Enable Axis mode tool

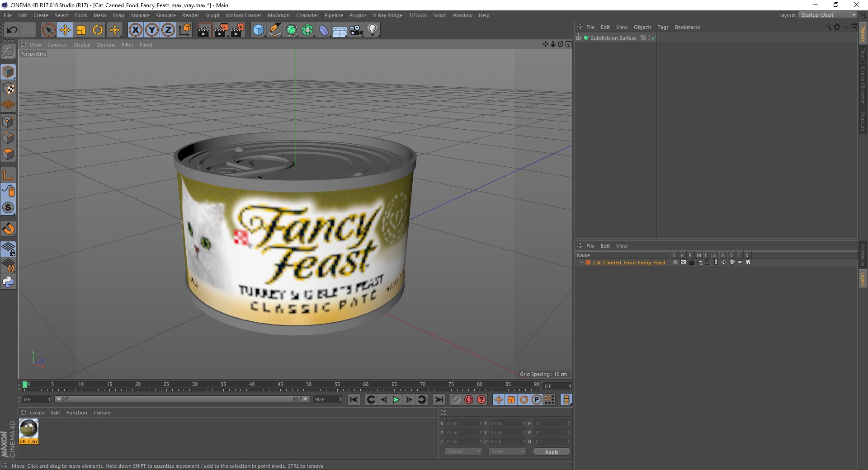point(8,175)
